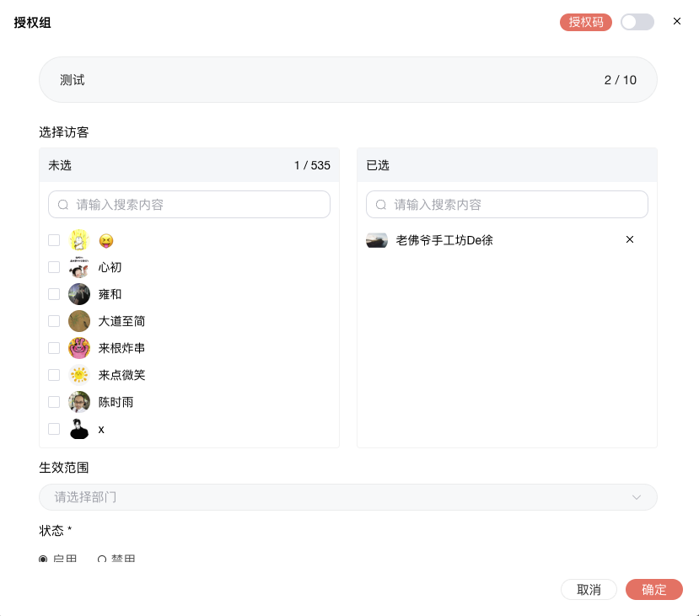Click 雍和's avatar picture
The height and width of the screenshot is (616, 699).
[x=79, y=294]
